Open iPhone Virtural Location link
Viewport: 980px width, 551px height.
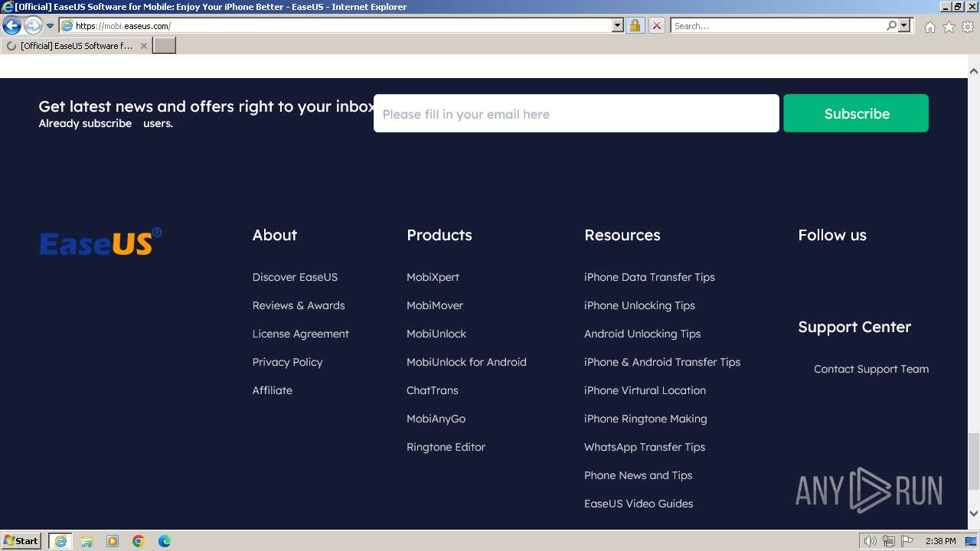(x=645, y=390)
